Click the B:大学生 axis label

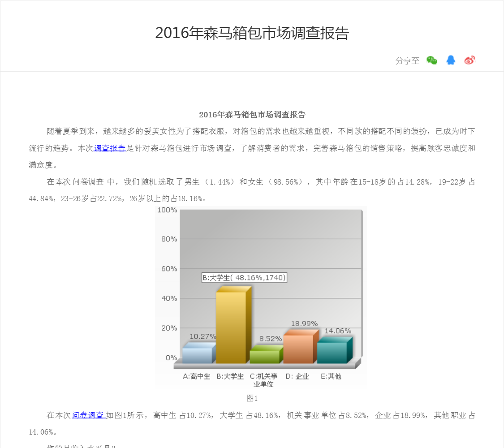[230, 376]
